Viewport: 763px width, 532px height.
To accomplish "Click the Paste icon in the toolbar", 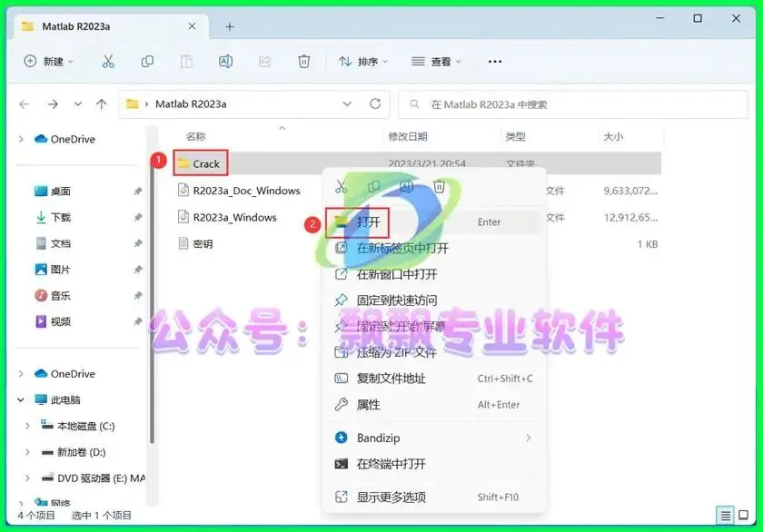I will [x=186, y=61].
